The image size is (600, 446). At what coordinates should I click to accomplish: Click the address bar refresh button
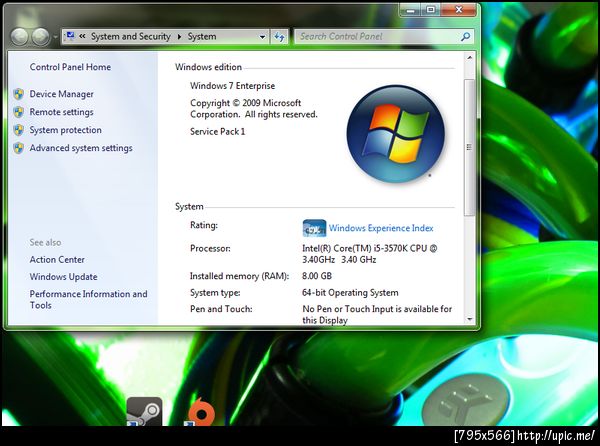coord(279,37)
